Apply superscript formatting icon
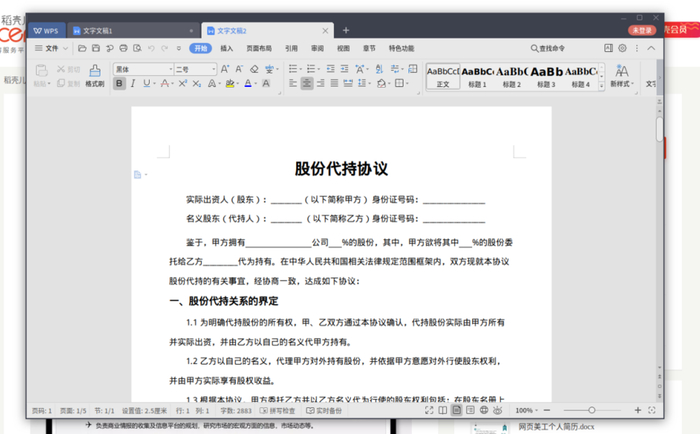 tap(183, 84)
